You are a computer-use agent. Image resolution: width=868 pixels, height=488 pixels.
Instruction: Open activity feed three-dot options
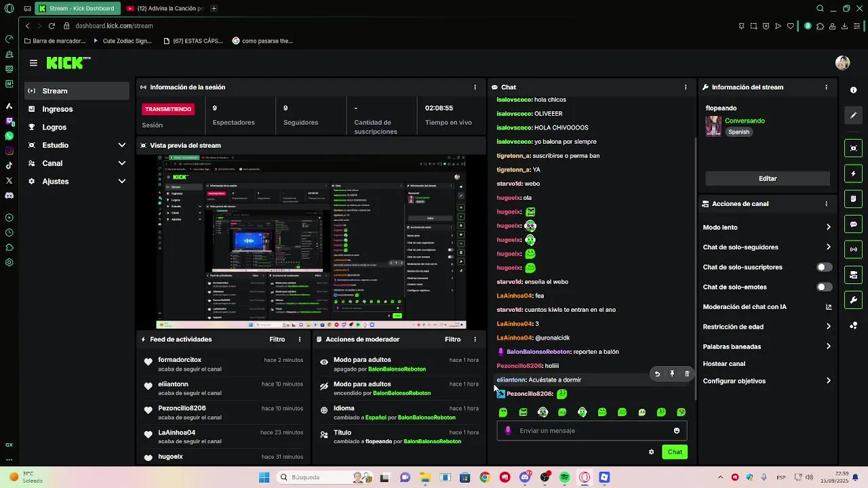tap(300, 340)
